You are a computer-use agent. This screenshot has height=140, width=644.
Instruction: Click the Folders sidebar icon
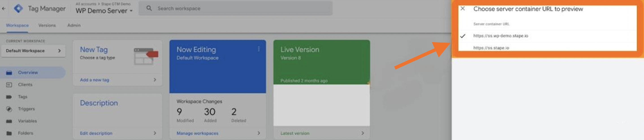tap(9, 133)
